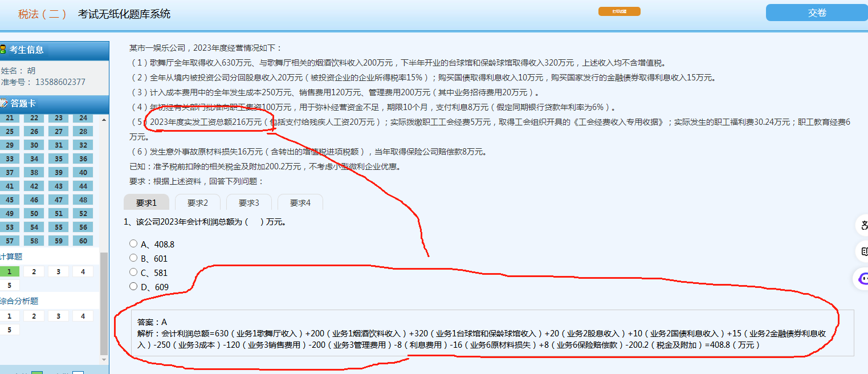Click the small orange button in header
Viewport: 868px width, 374px height.
619,11
